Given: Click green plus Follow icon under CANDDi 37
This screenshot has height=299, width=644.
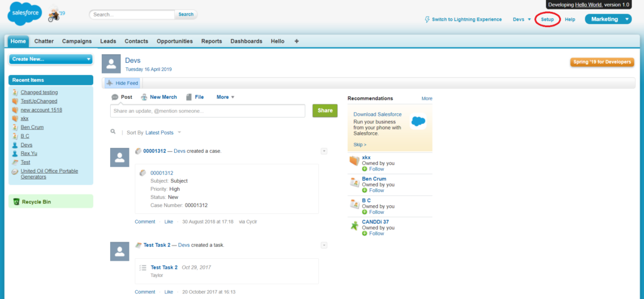Looking at the screenshot, I should point(365,234).
